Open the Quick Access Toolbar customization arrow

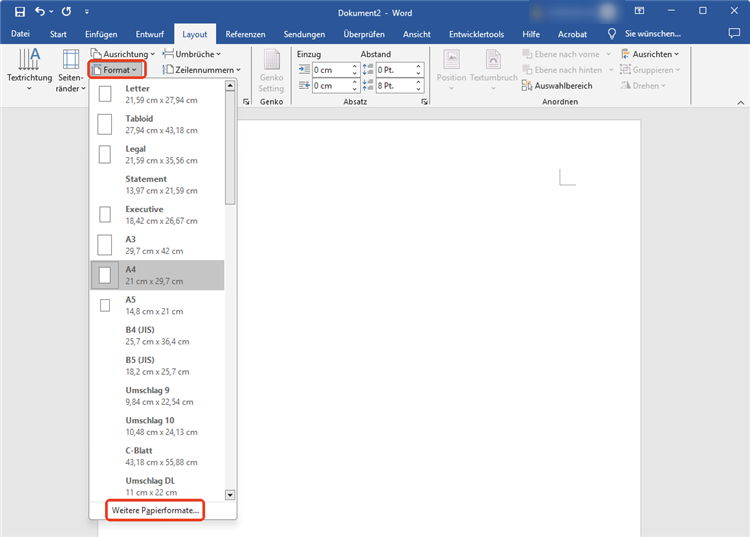(87, 12)
